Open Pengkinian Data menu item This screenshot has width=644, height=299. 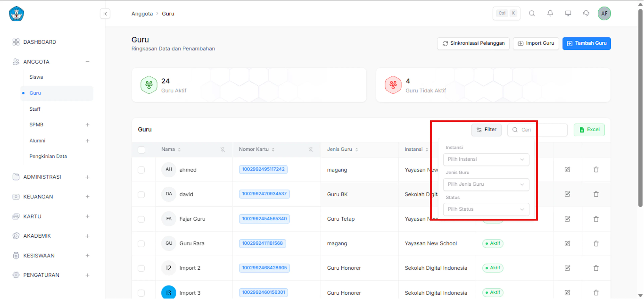point(48,156)
